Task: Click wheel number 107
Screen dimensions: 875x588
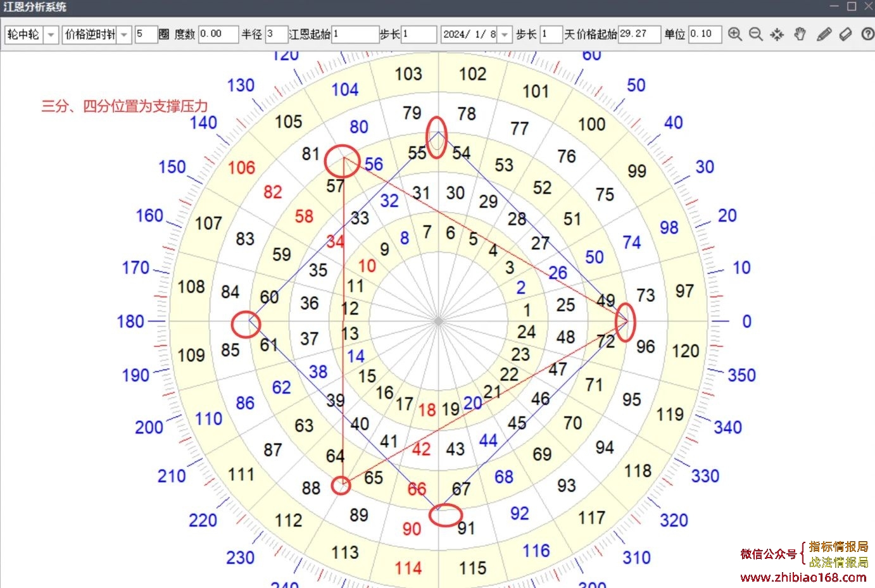Action: pos(208,223)
